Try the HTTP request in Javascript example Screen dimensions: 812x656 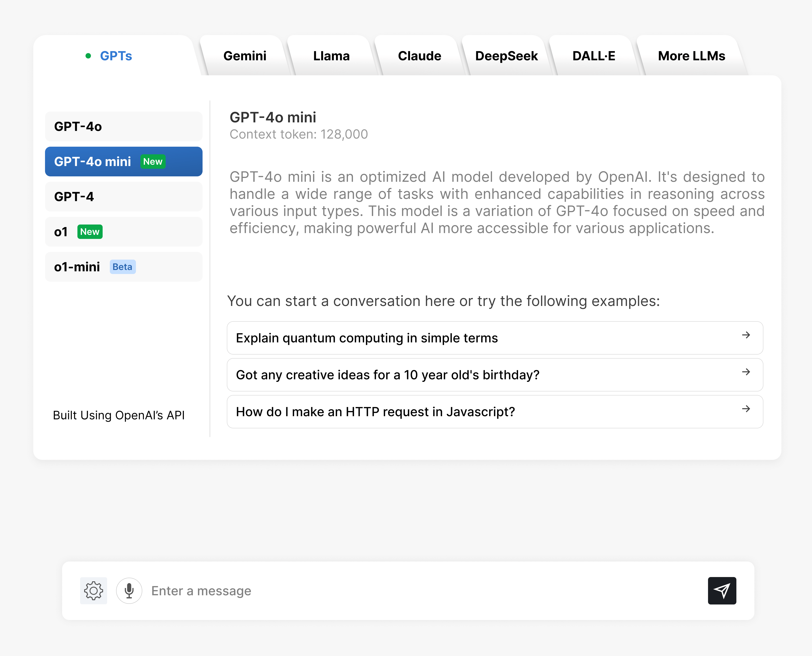pos(375,412)
